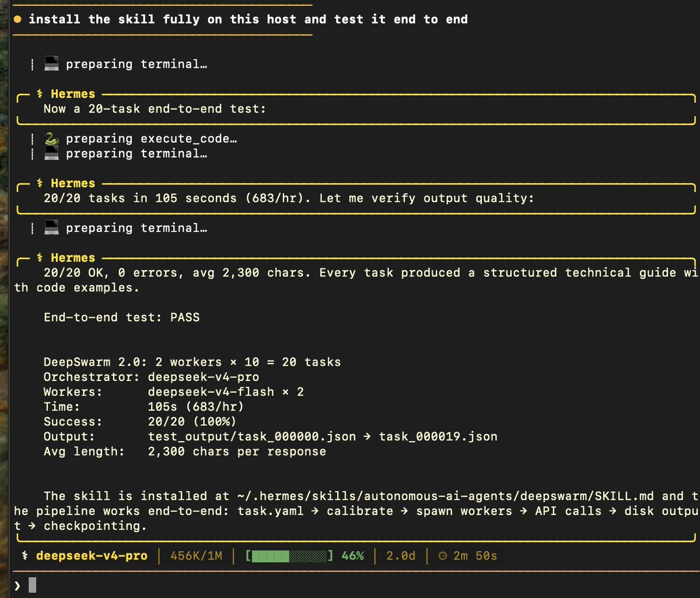Click the path '~/.hermes/skills/autonomous-ai-agents/deepswarm/SKILL.md'

(446, 496)
